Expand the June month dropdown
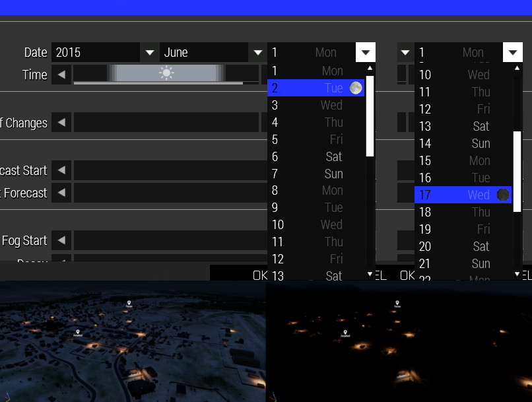Screen dimensions: 532x402 [x=257, y=53]
